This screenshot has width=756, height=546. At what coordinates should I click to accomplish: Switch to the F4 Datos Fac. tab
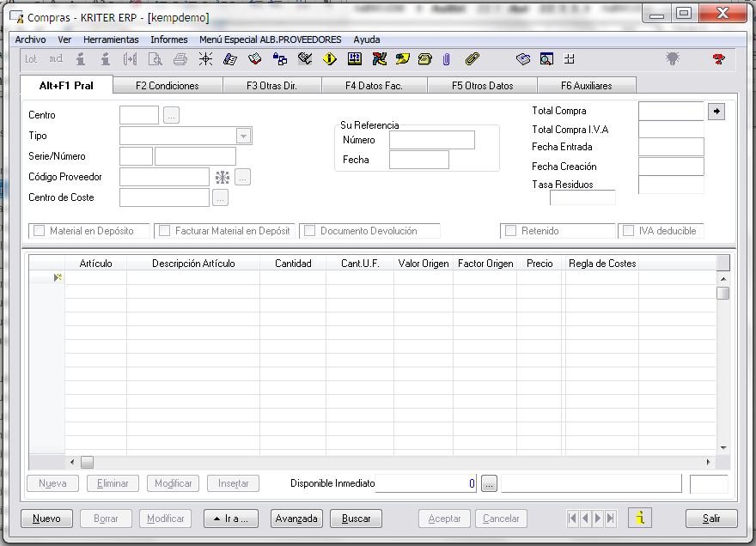pyautogui.click(x=374, y=86)
